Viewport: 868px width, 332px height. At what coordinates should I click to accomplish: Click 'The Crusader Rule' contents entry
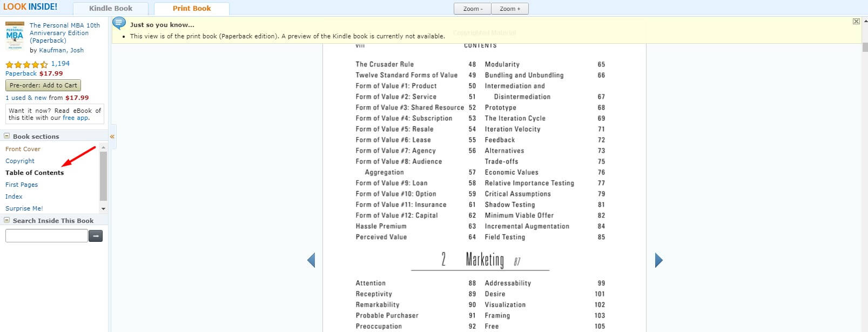point(385,64)
